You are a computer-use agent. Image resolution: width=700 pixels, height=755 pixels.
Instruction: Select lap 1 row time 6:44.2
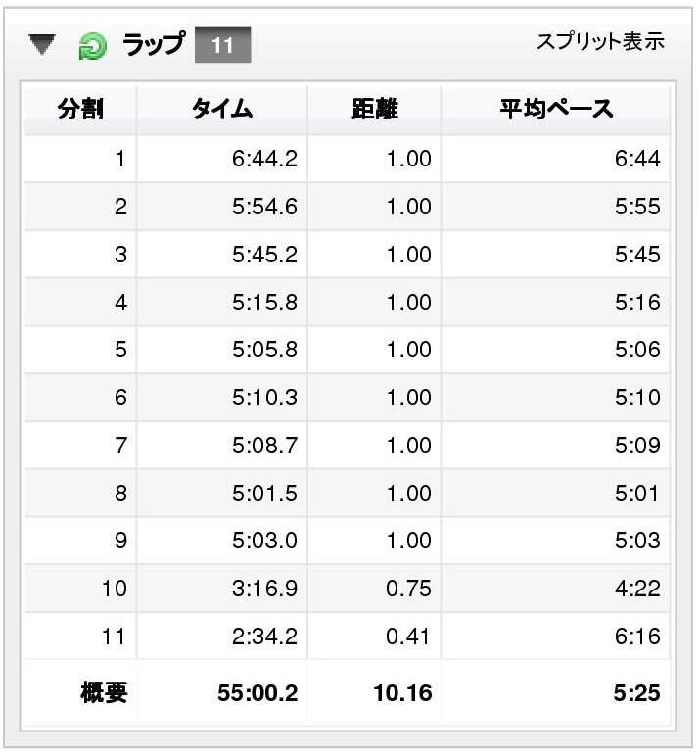coord(264,159)
